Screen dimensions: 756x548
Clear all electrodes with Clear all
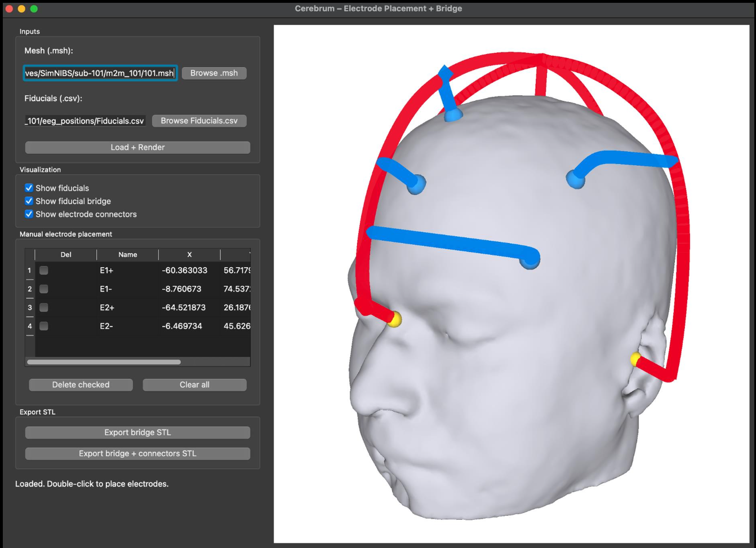[x=194, y=385]
